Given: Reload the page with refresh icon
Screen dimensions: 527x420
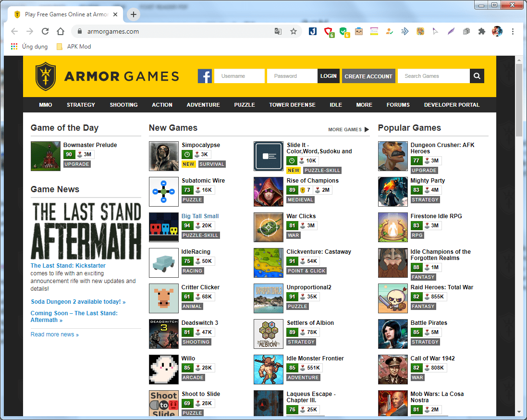Looking at the screenshot, I should [45, 31].
